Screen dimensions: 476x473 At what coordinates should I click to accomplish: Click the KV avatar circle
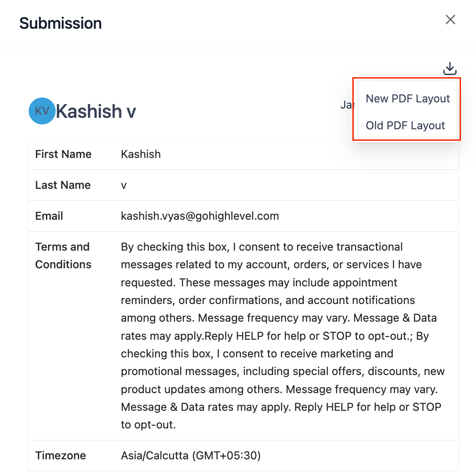42,111
